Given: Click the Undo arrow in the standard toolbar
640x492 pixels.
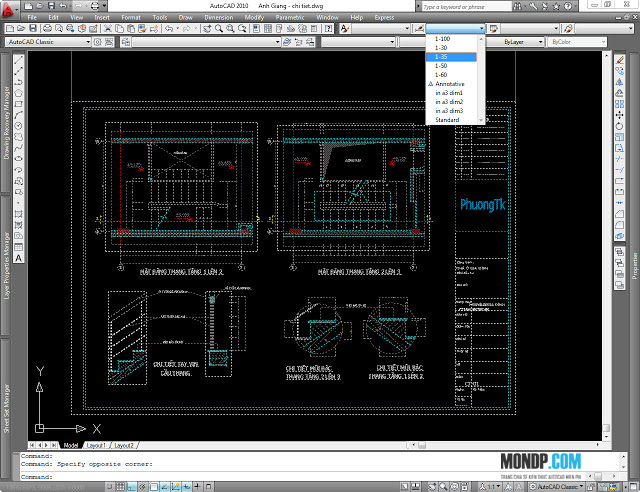Looking at the screenshot, I should (x=168, y=29).
